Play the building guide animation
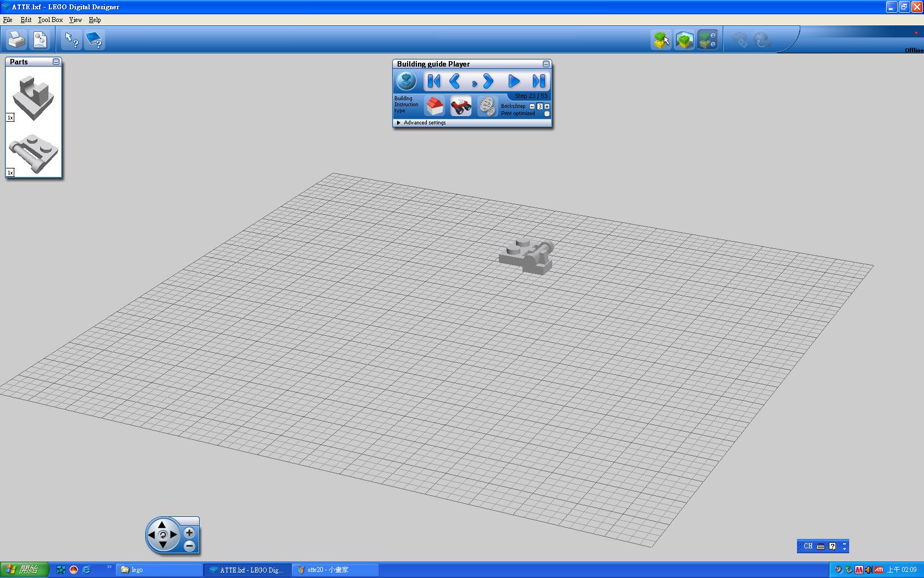 click(x=514, y=81)
